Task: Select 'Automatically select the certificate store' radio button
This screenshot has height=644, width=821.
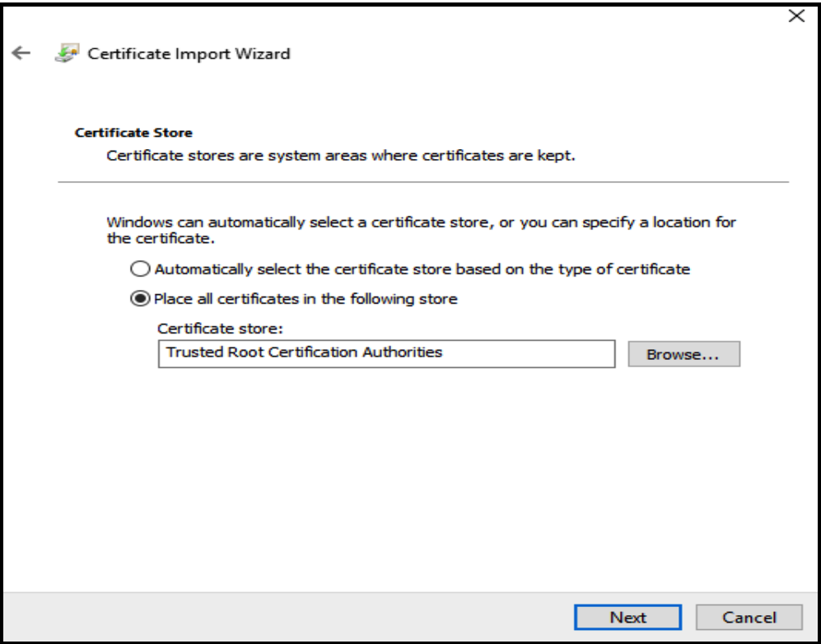Action: click(141, 269)
